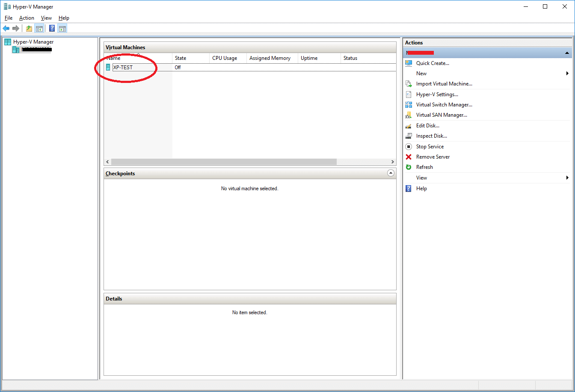
Task: Click the Back arrow toolbar icon
Action: pos(6,29)
